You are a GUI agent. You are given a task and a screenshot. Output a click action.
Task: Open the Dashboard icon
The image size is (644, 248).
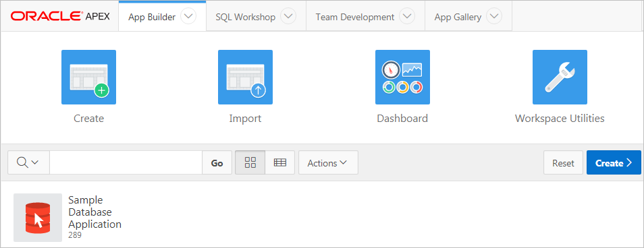(x=402, y=77)
